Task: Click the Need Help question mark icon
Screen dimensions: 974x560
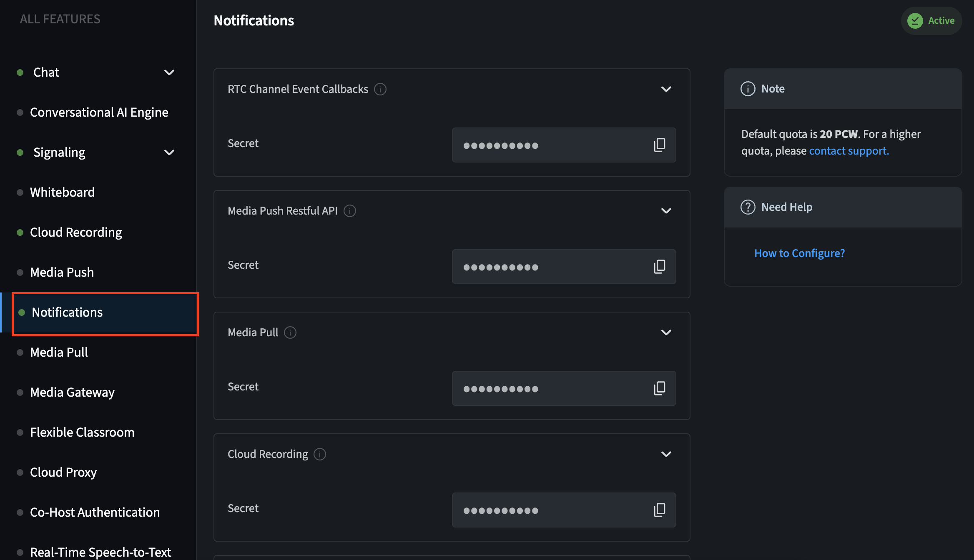Action: pos(748,207)
